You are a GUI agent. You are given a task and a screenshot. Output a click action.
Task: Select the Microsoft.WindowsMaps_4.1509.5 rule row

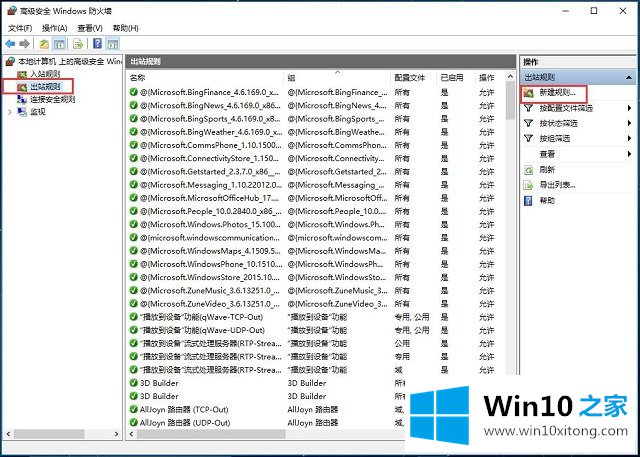[316, 251]
